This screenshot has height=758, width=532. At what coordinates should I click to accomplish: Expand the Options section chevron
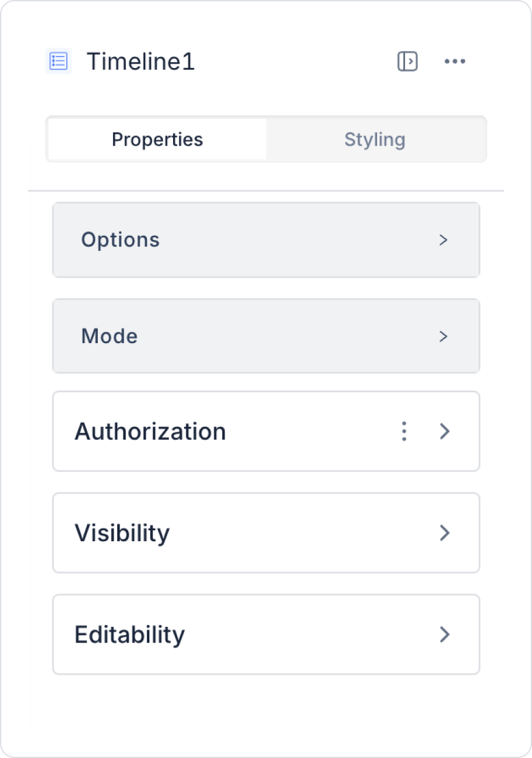point(443,240)
